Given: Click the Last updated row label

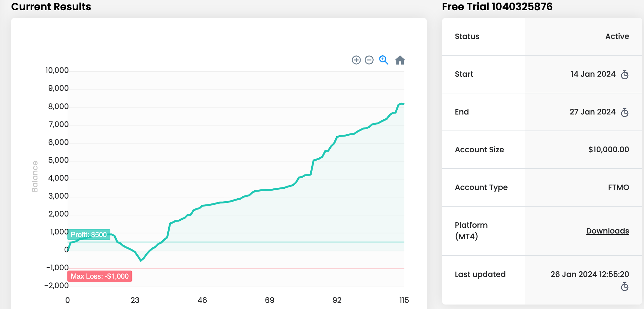Looking at the screenshot, I should tap(480, 274).
